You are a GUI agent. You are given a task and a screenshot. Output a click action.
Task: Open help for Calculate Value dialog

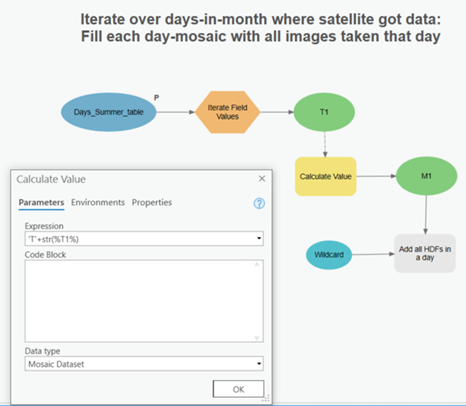coord(259,203)
